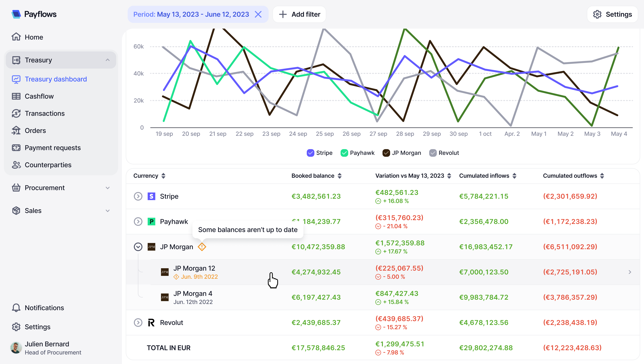Image resolution: width=644 pixels, height=364 pixels.
Task: Click the 25 sep label on chart axis
Action: tap(325, 134)
